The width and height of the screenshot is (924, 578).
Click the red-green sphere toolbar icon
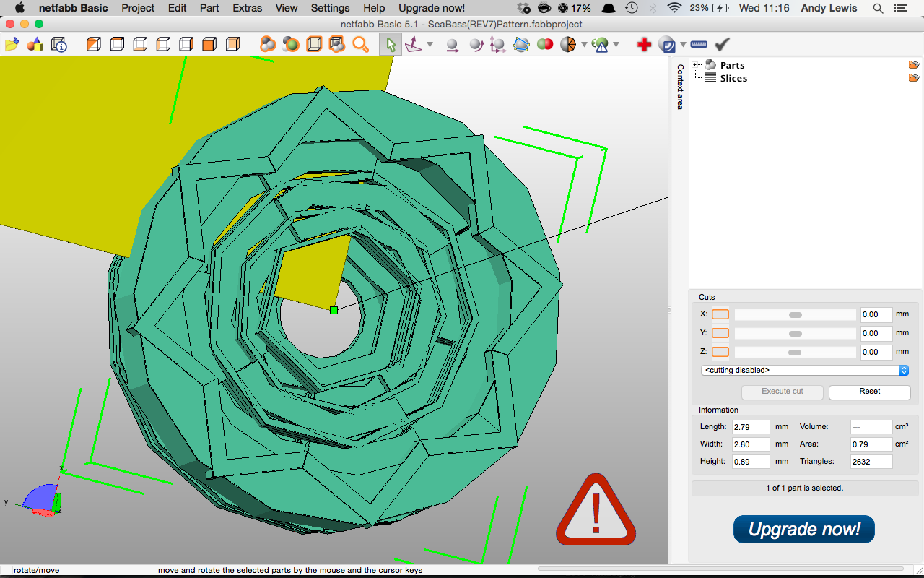(545, 45)
